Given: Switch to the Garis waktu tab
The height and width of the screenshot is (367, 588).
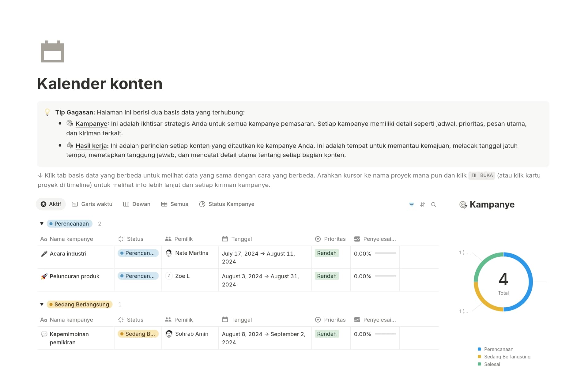Looking at the screenshot, I should 92,204.
